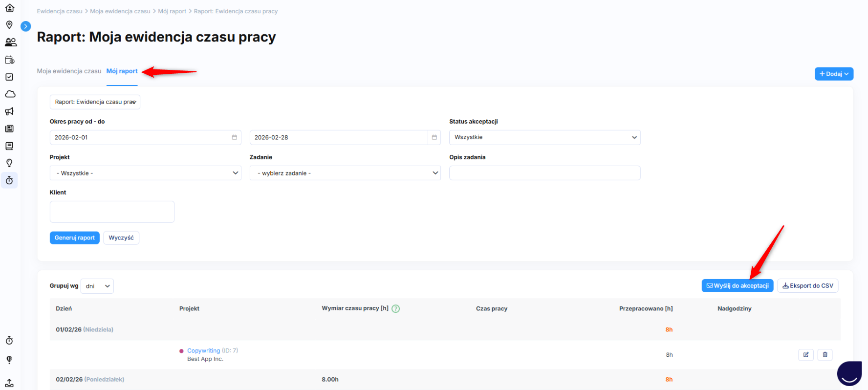Expand sidebar with blue arrow button

(x=26, y=26)
